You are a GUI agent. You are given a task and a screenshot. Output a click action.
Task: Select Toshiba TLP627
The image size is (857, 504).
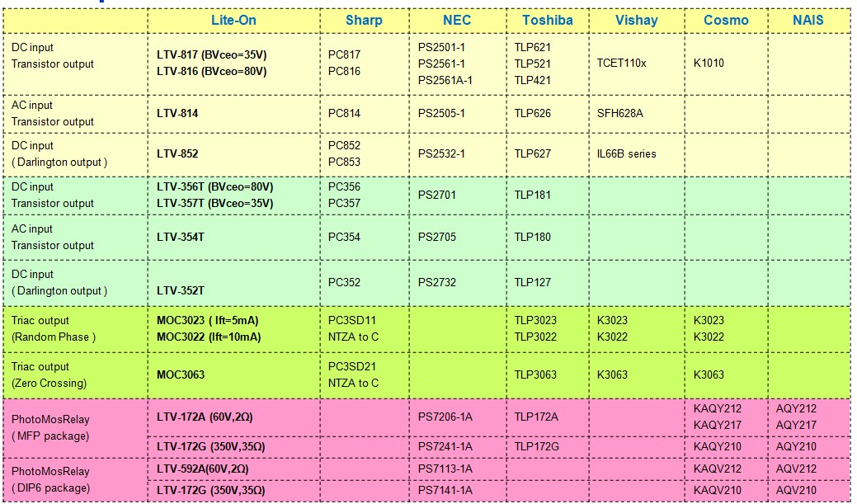(532, 153)
